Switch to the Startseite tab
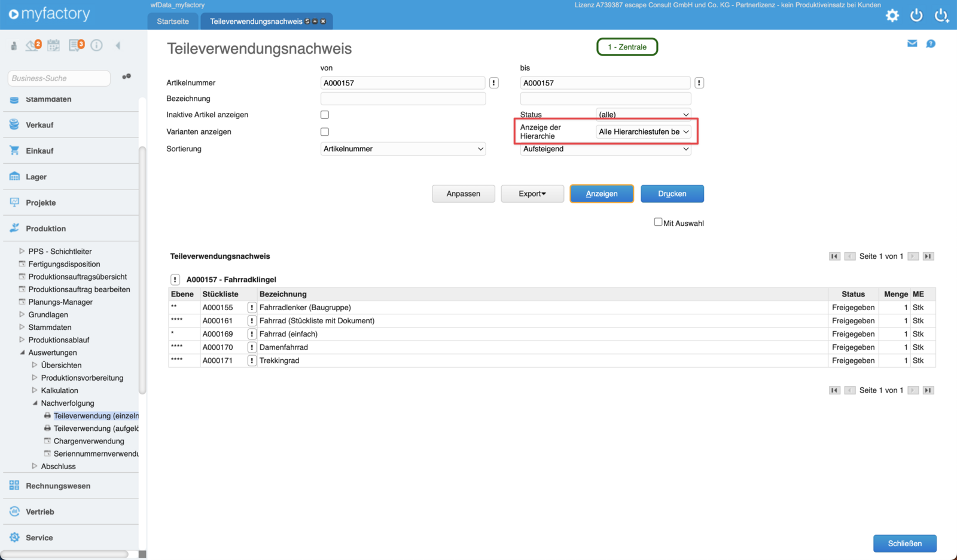957x560 pixels. [x=173, y=22]
